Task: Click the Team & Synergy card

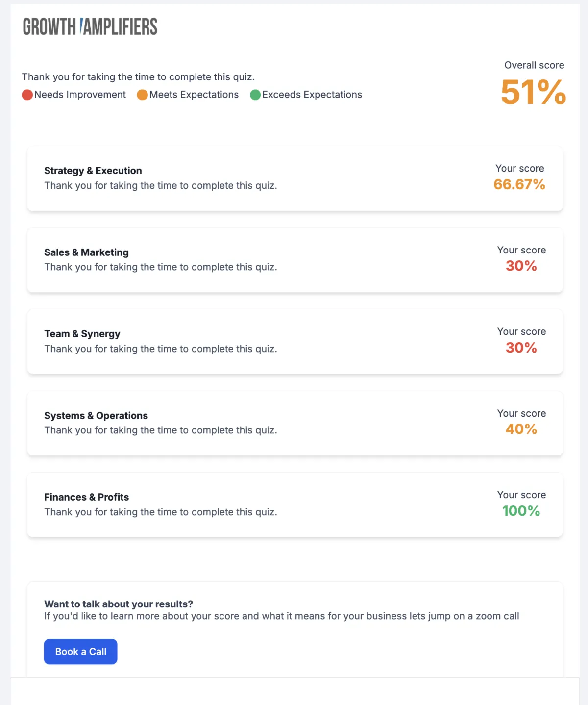Action: (294, 341)
